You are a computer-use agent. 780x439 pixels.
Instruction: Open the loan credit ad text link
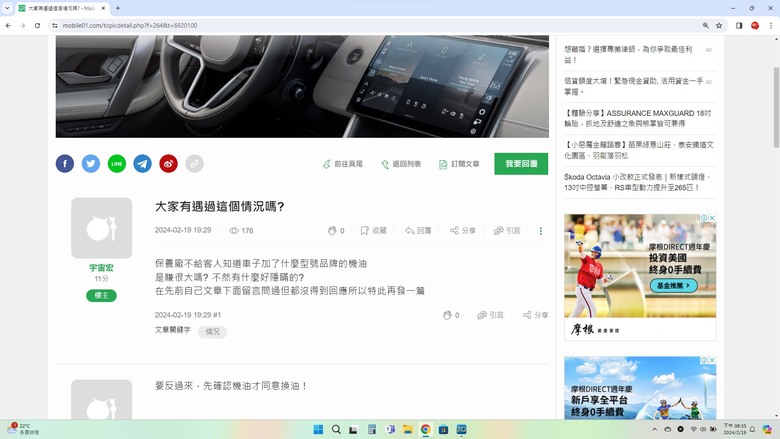634,86
